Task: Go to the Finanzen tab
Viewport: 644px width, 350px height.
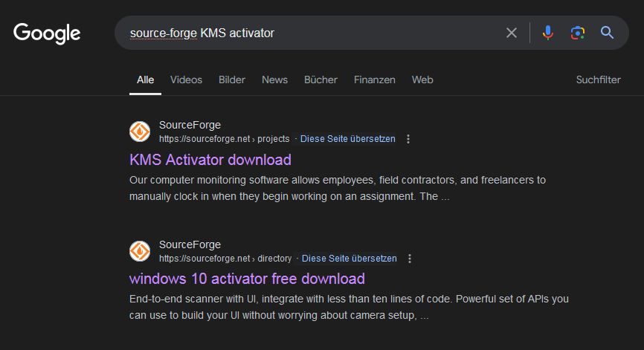Action: 375,80
